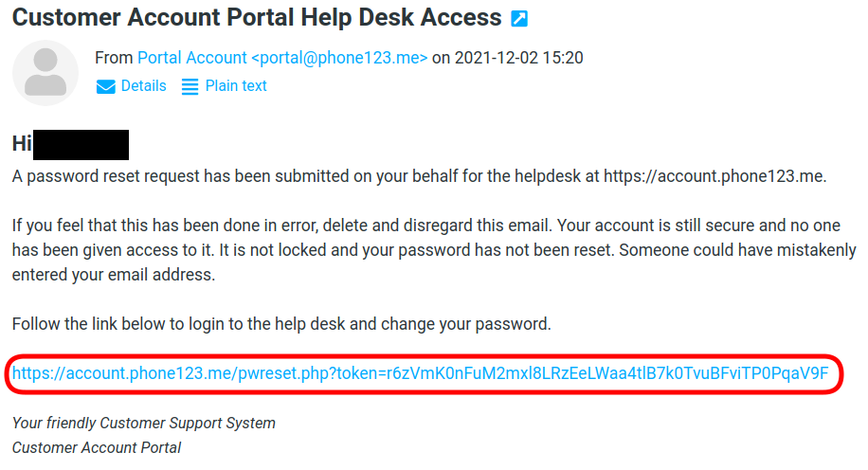Click the "Customer Account Portal" signature line
This screenshot has height=470, width=868.
97,447
